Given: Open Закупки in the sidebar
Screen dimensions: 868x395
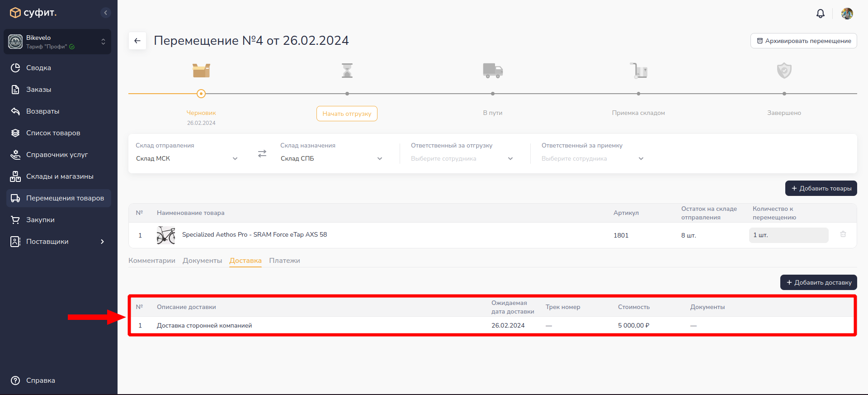Looking at the screenshot, I should coord(59,220).
